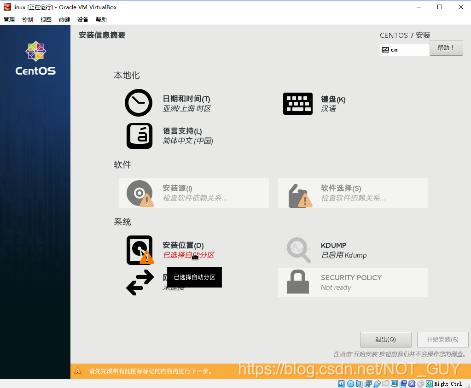The width and height of the screenshot is (471, 388).
Task: Click the VirtualBox title bar app icon
Action: (x=7, y=7)
